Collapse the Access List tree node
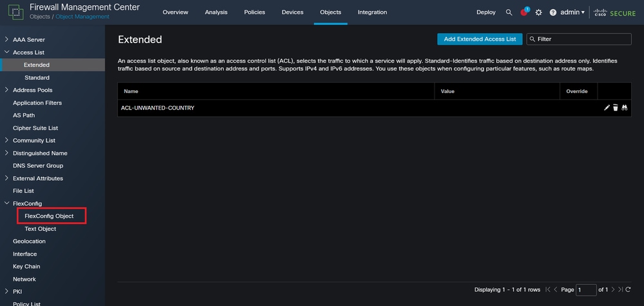The width and height of the screenshot is (644, 306). [x=6, y=52]
